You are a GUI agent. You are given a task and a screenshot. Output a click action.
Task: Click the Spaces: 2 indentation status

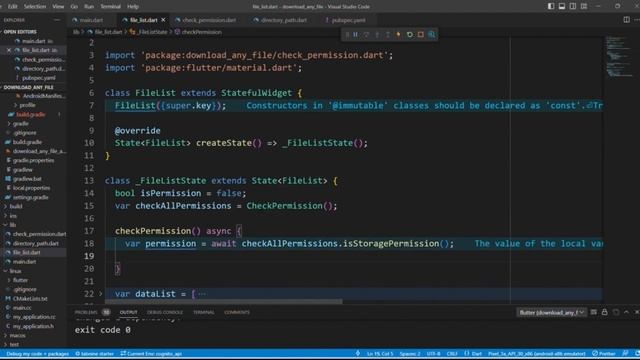(410, 353)
